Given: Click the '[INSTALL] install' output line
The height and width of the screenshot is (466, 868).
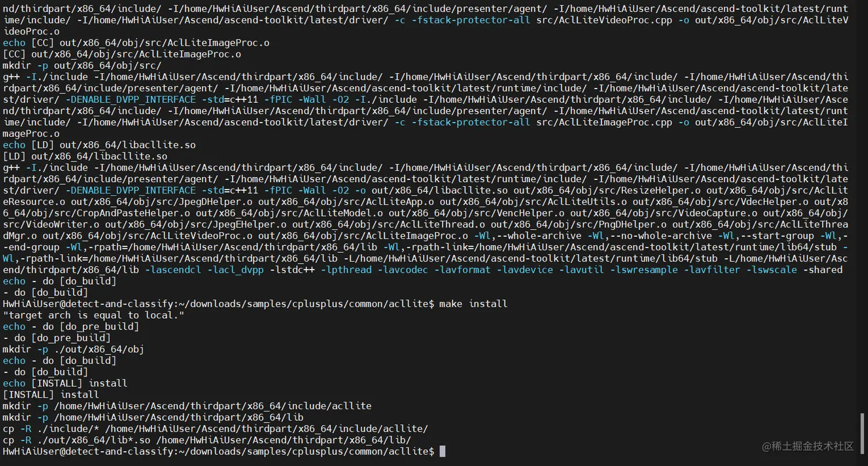Looking at the screenshot, I should 51,395.
